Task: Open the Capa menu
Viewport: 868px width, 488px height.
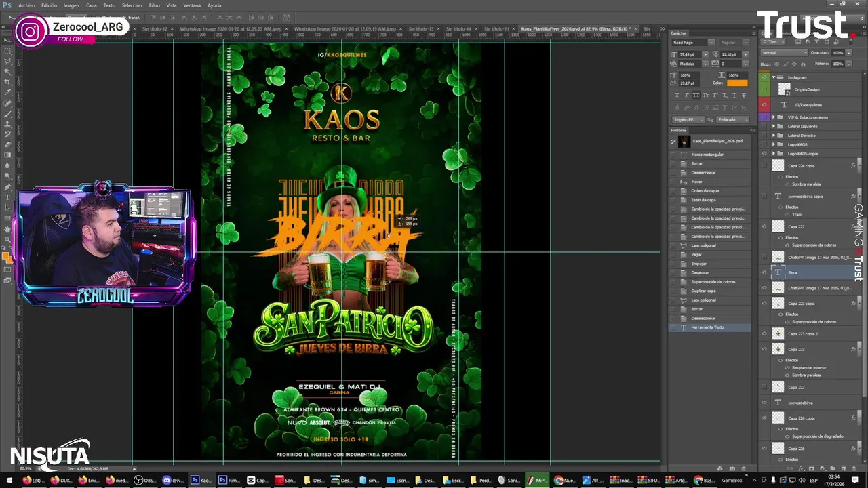Action: coord(91,5)
